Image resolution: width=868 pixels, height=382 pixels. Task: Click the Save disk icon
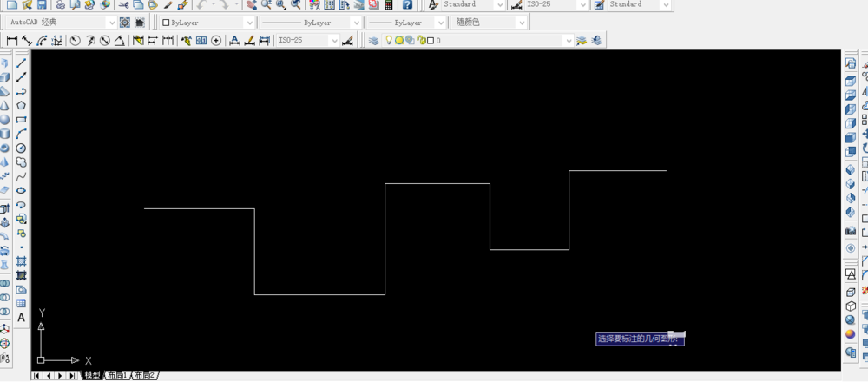(42, 4)
